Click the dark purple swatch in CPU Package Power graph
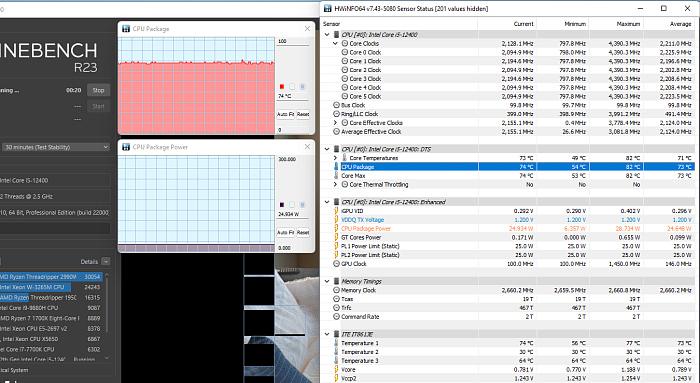This screenshot has width=700, height=383. 282,205
